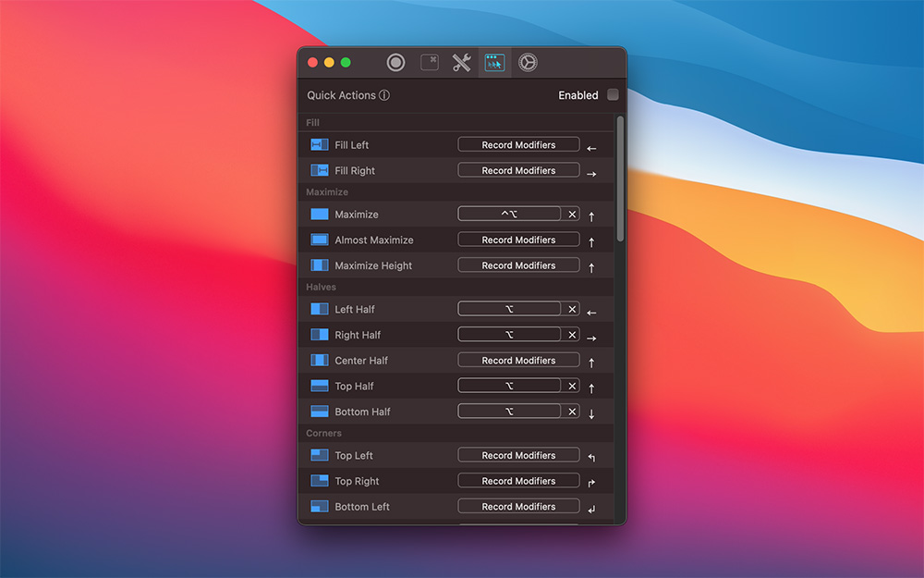The width and height of the screenshot is (924, 578).
Task: Open the wrench and screwdriver tools tab
Action: tap(461, 63)
